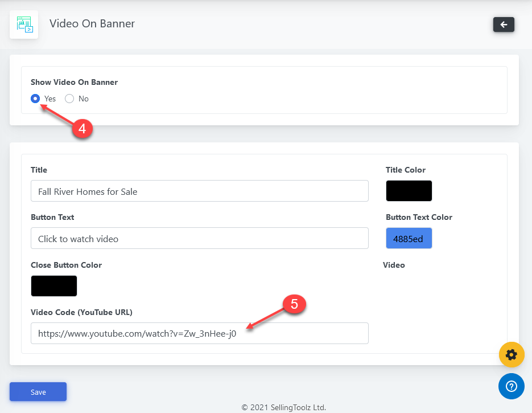Select No for Show Video On Banner
The image size is (532, 413).
(69, 99)
